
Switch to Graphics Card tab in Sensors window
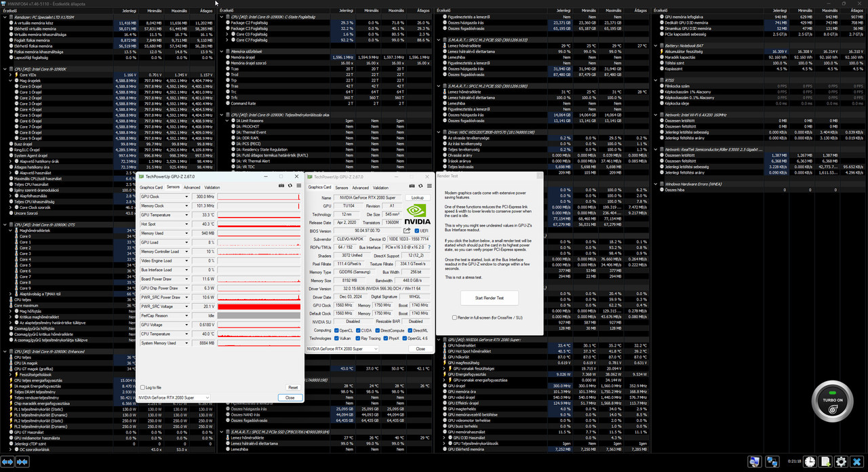tap(151, 187)
